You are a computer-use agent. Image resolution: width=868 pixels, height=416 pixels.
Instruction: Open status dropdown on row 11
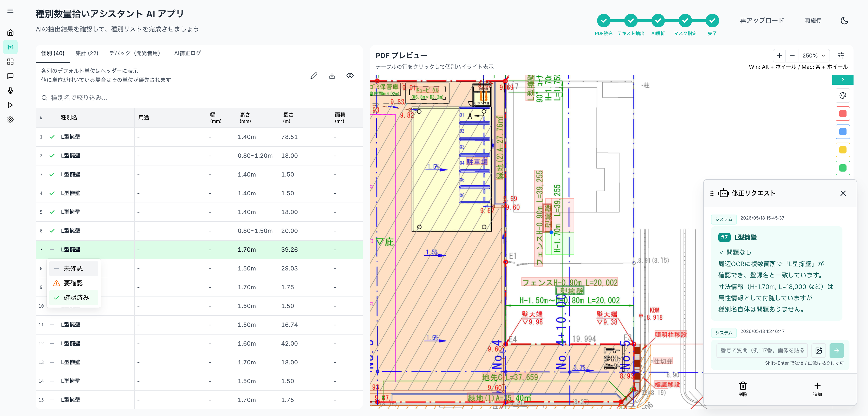pos(52,325)
